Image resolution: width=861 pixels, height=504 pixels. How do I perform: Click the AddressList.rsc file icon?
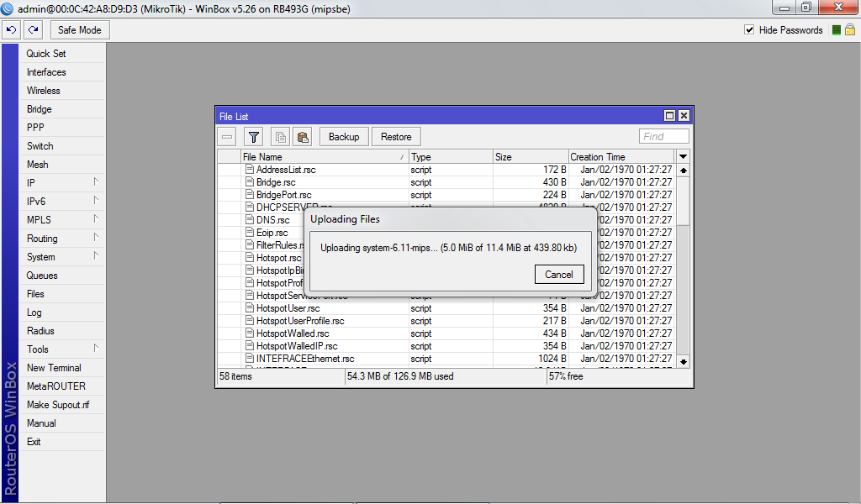coord(249,170)
